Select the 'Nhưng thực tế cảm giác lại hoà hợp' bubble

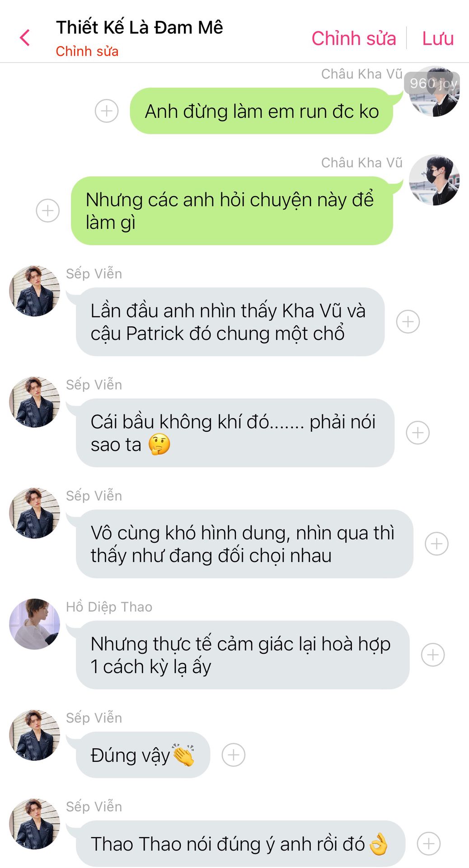point(243,655)
